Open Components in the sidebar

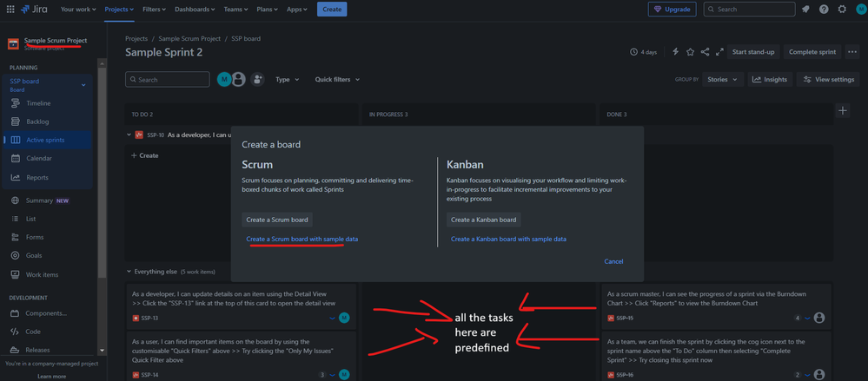pyautogui.click(x=46, y=313)
